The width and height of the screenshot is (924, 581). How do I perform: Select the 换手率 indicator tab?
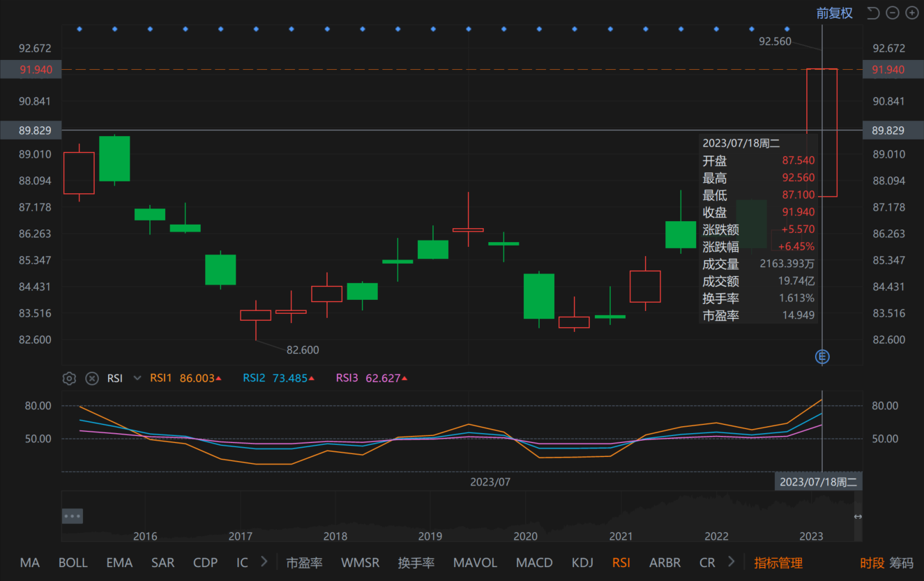point(416,563)
